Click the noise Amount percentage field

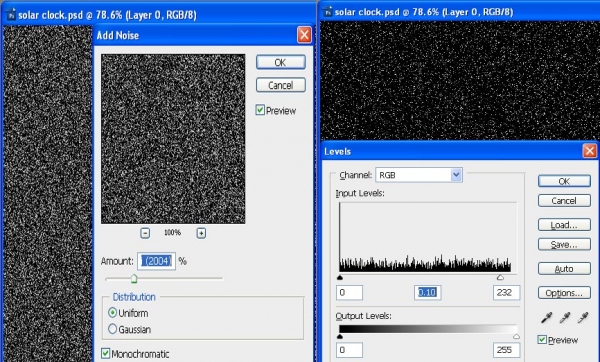(156, 261)
